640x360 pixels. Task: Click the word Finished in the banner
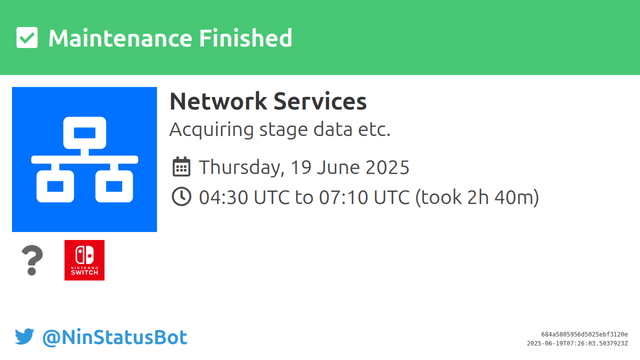coord(246,38)
